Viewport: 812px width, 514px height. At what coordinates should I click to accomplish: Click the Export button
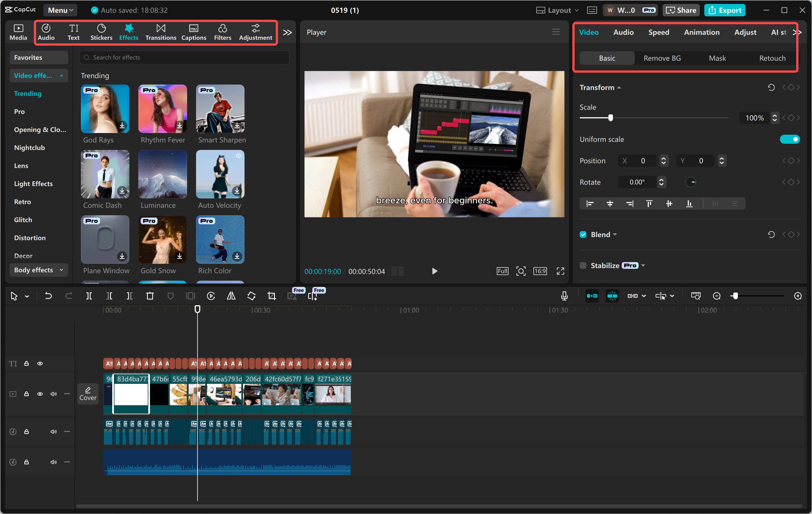point(725,10)
